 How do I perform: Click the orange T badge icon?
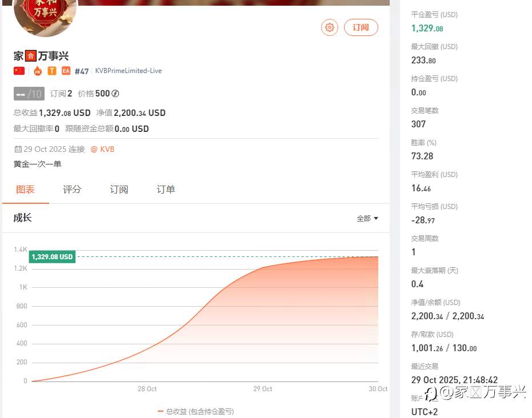coord(52,71)
